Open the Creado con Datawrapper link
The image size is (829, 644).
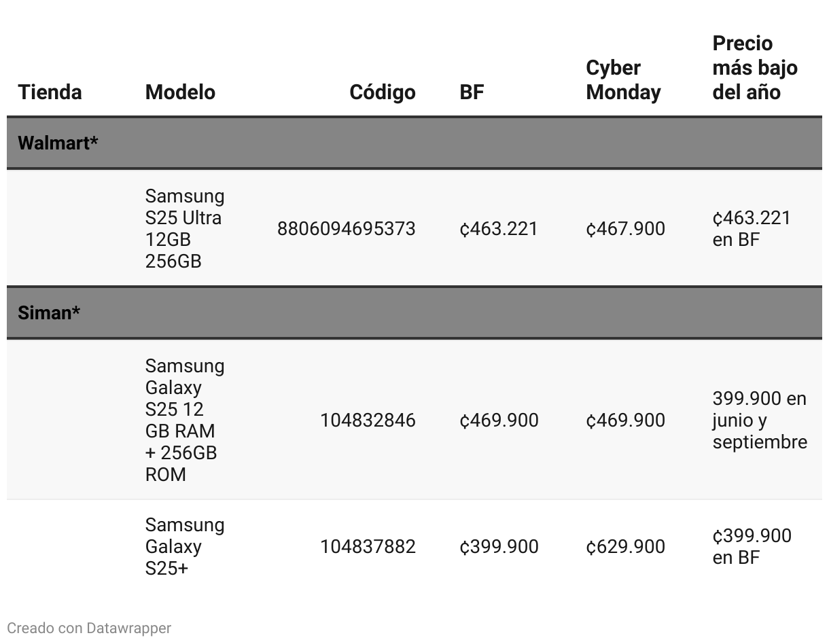(89, 628)
